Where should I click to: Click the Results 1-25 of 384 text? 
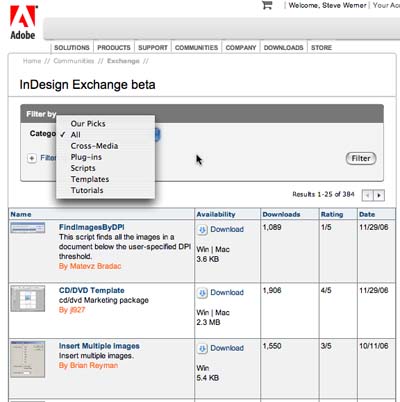pyautogui.click(x=323, y=194)
